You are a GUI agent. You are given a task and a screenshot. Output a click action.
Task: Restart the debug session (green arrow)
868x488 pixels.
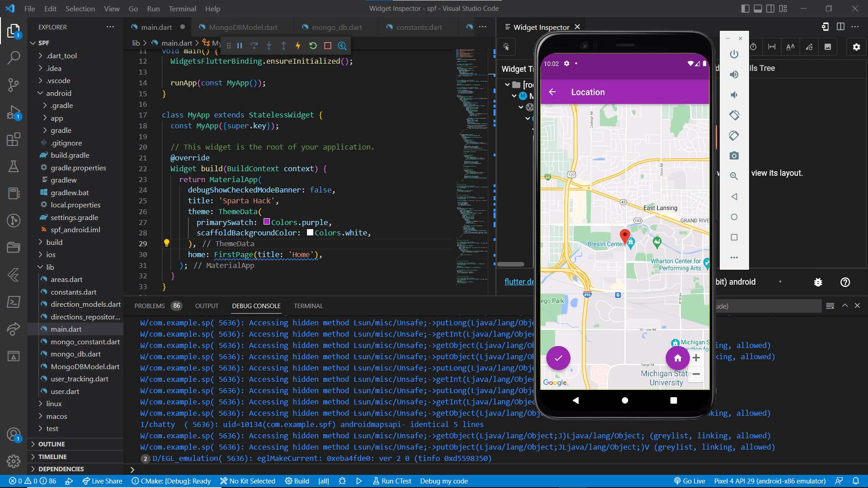pos(313,46)
